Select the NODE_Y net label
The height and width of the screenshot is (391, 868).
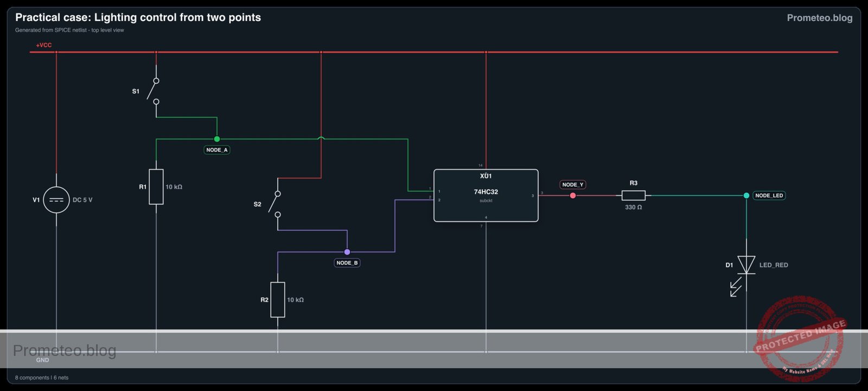click(573, 185)
